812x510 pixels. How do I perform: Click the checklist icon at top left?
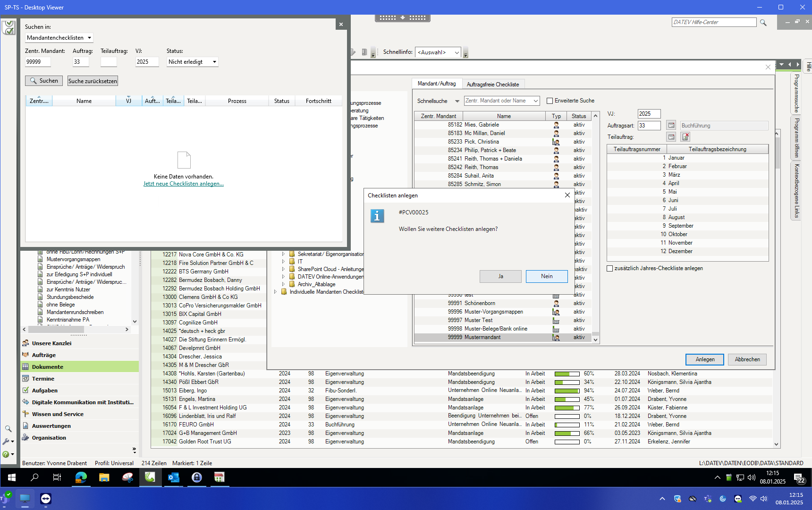(x=8, y=28)
